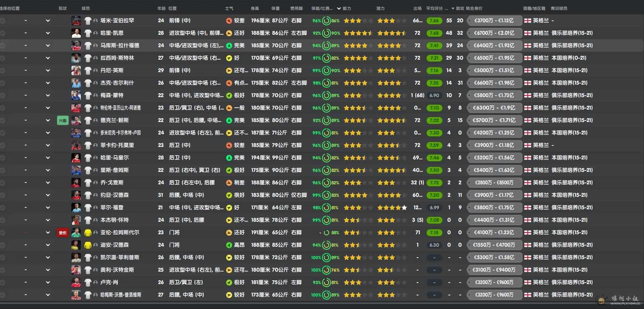Click the green 7.73 average rating pill
This screenshot has width=644, height=309.
[x=434, y=183]
